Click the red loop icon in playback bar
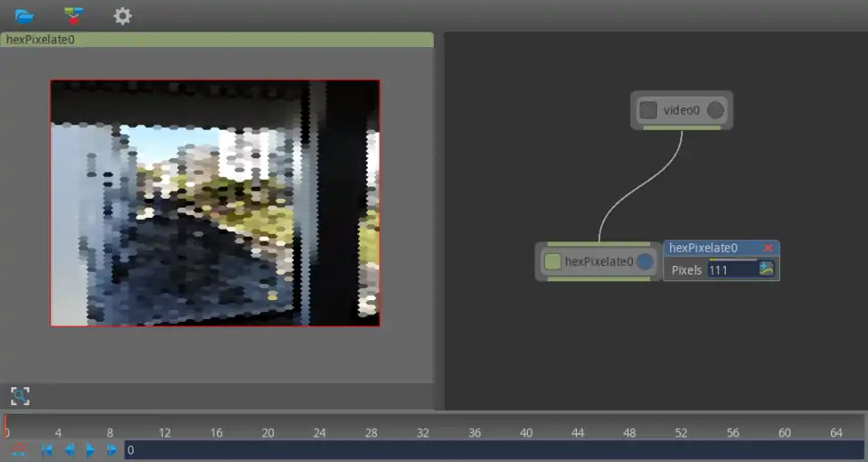The width and height of the screenshot is (868, 462). pyautogui.click(x=18, y=449)
